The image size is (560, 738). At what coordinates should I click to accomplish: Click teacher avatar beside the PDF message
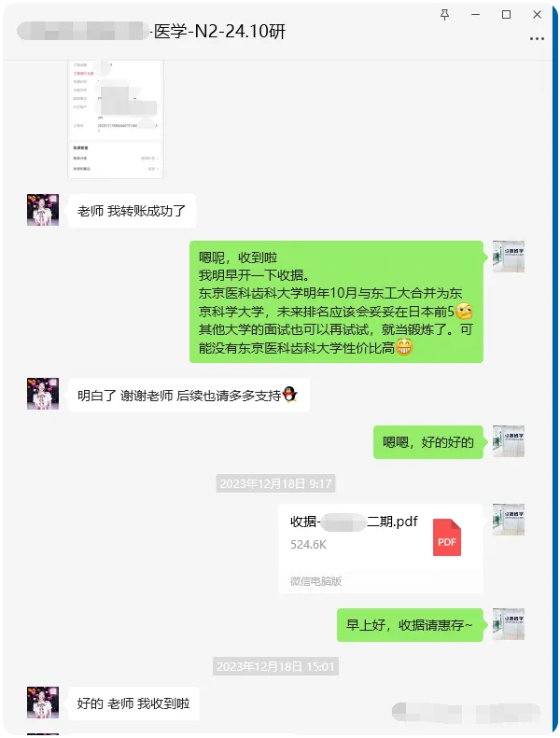tap(508, 520)
